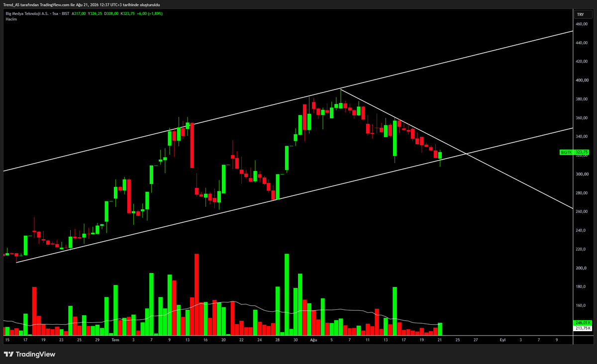Click the Eyl month label on time axis

503,340
